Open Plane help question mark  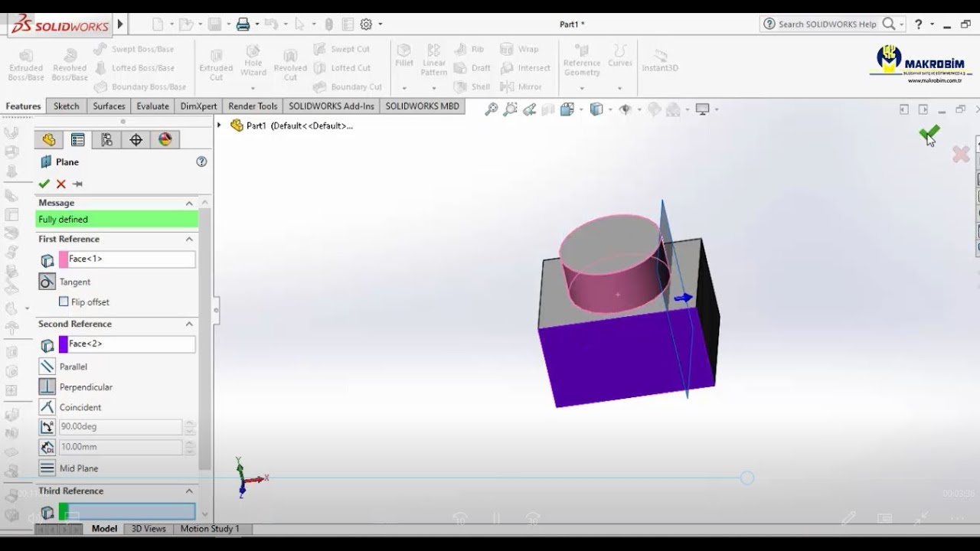coord(201,161)
